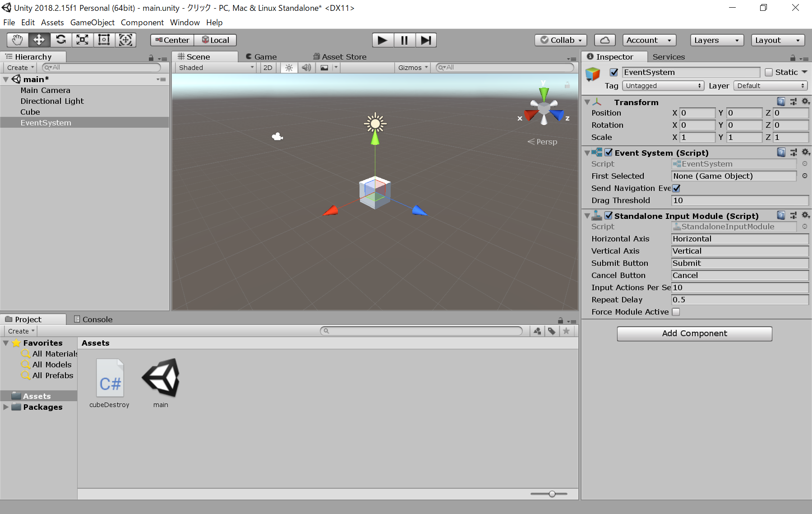Viewport: 812px width, 514px height.
Task: Select the Move tool
Action: [39, 40]
